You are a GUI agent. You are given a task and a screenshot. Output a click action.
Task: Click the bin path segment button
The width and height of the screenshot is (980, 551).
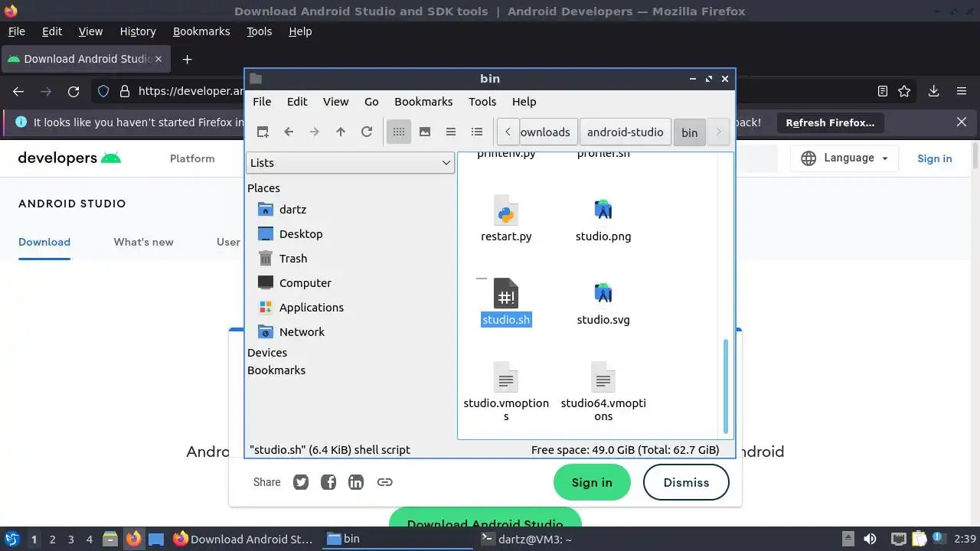coord(689,132)
